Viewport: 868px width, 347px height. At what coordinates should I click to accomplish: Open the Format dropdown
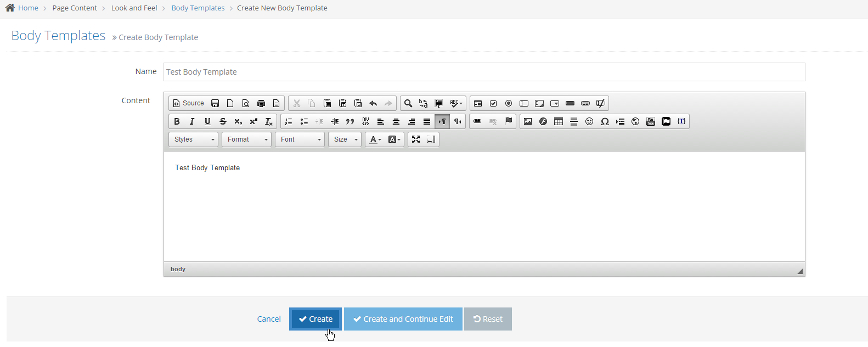tap(246, 139)
